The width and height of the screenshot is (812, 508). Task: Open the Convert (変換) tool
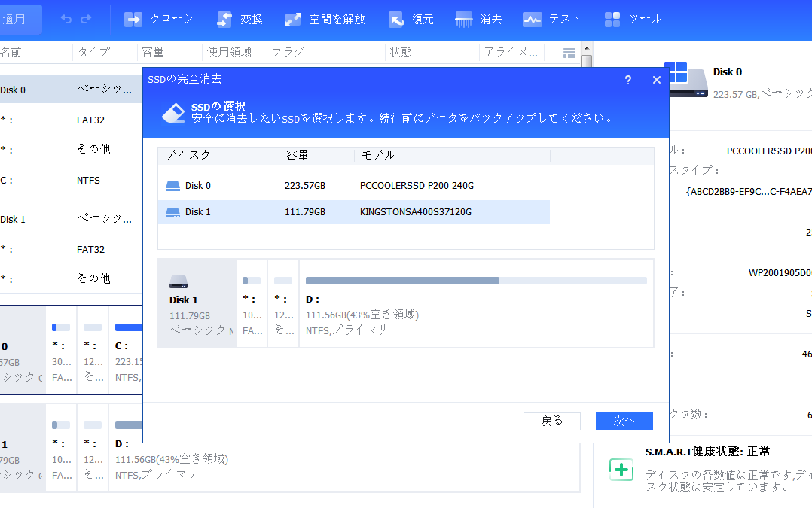[225, 19]
